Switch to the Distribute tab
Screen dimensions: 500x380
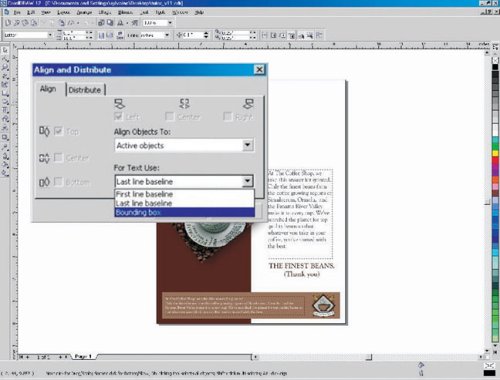click(x=85, y=90)
